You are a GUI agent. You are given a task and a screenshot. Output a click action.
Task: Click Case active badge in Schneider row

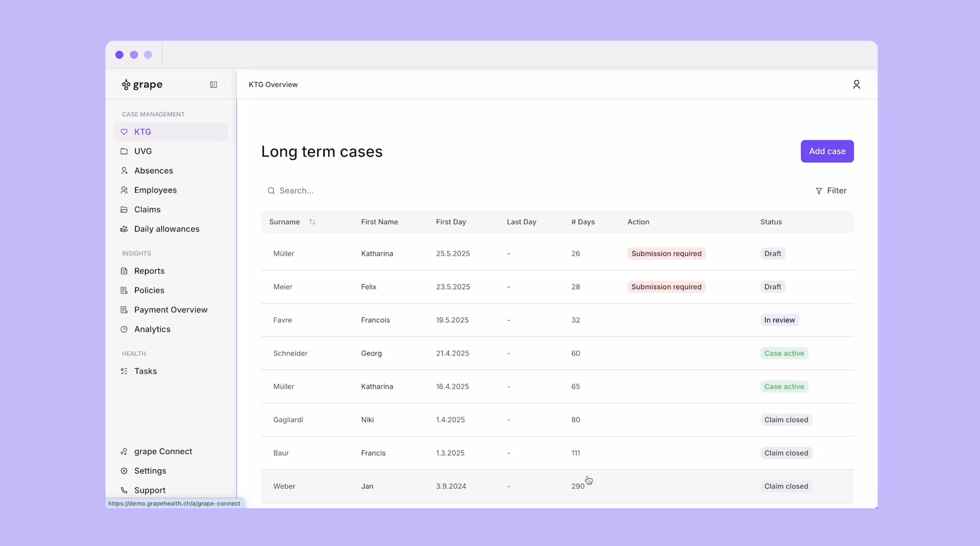[x=784, y=353]
